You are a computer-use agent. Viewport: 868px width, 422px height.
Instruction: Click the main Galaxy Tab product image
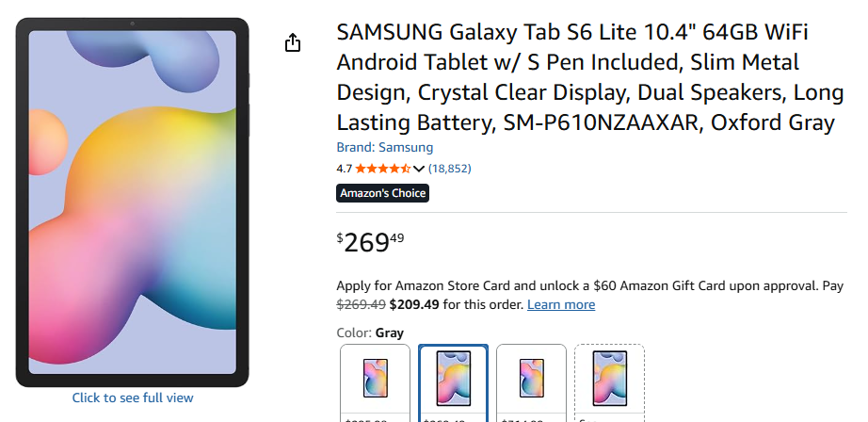(x=132, y=203)
